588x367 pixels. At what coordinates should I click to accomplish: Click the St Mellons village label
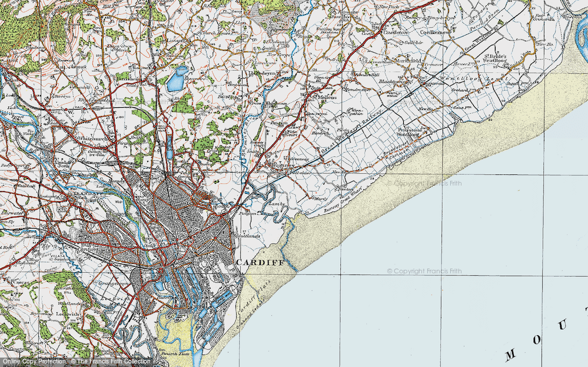pos(325,97)
